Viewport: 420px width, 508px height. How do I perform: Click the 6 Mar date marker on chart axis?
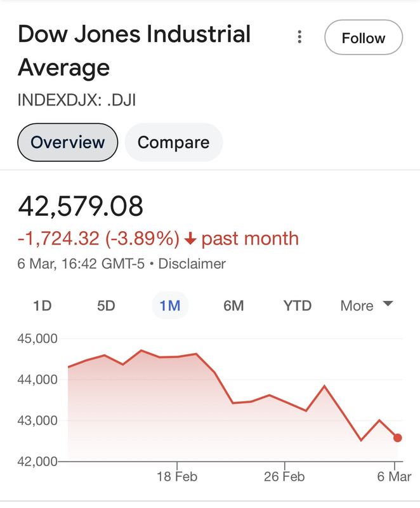pyautogui.click(x=394, y=477)
